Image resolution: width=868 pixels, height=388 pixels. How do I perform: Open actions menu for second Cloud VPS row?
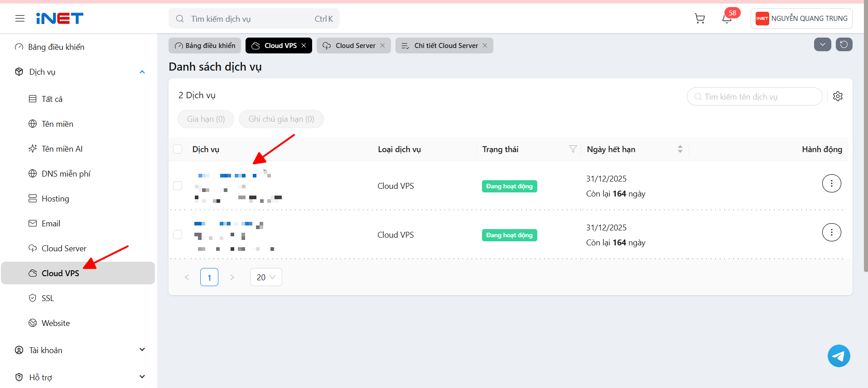click(832, 232)
